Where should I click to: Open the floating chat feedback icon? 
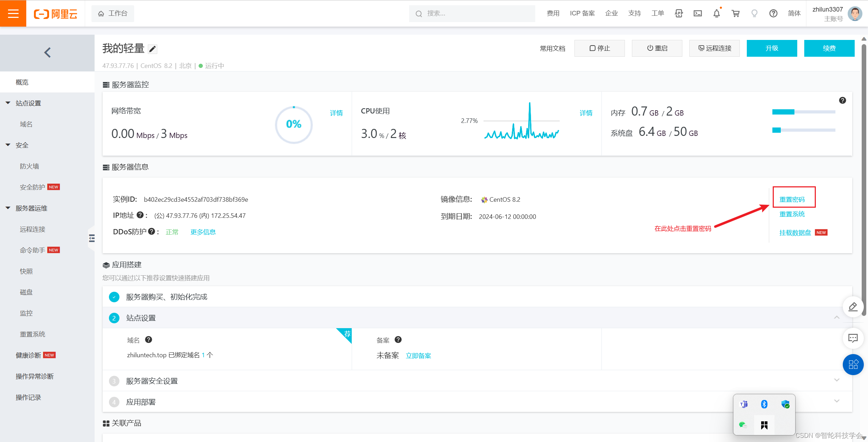(853, 338)
